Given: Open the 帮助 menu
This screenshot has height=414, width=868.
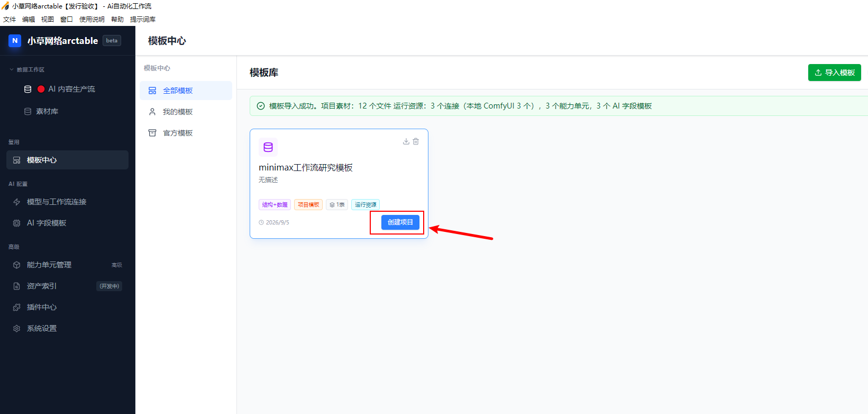Looking at the screenshot, I should pyautogui.click(x=117, y=20).
